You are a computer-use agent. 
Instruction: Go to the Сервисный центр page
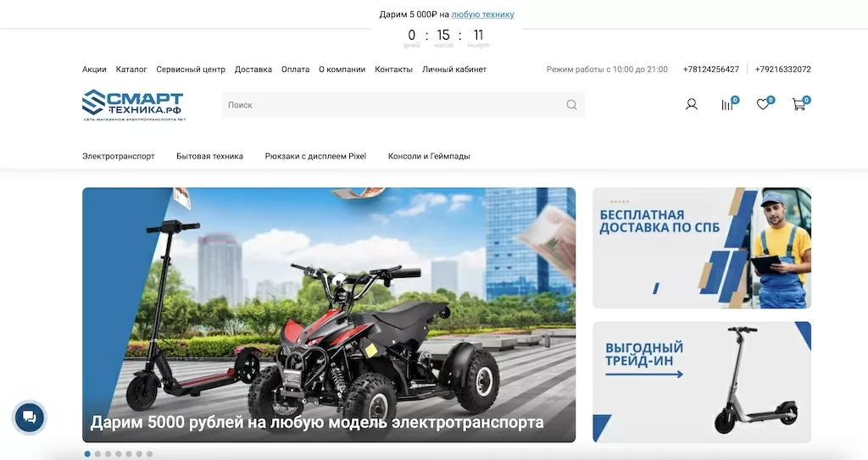pos(191,69)
